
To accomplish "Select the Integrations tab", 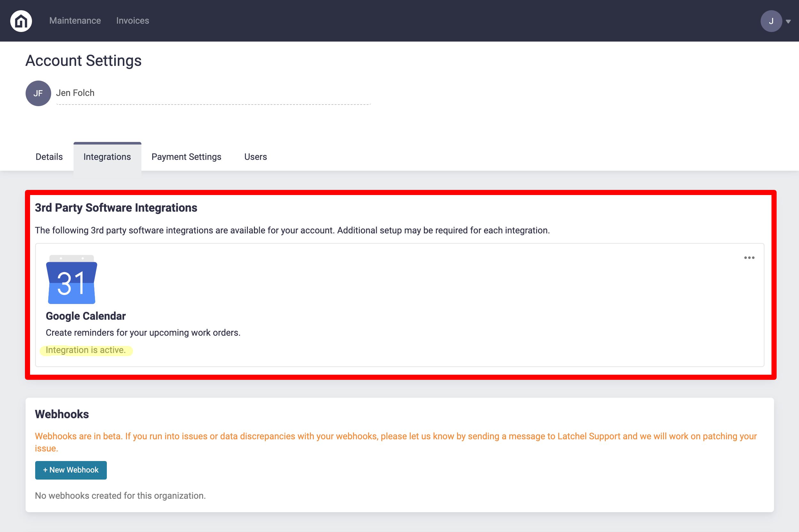I will point(107,157).
